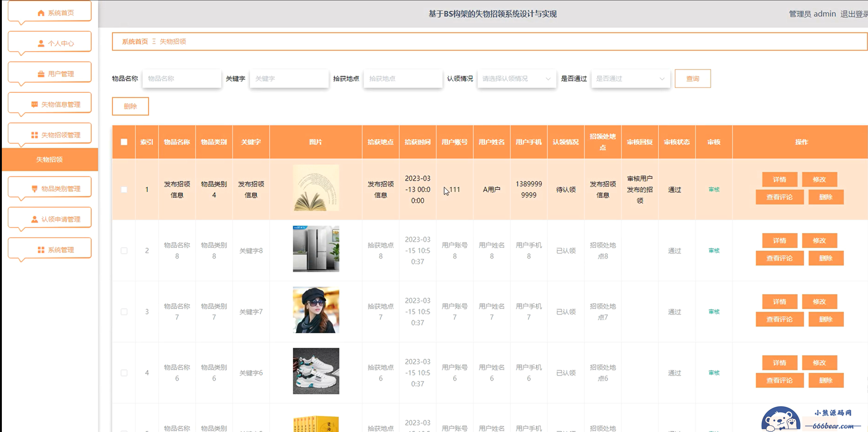Click 查看评论 for row 2

tap(780, 258)
